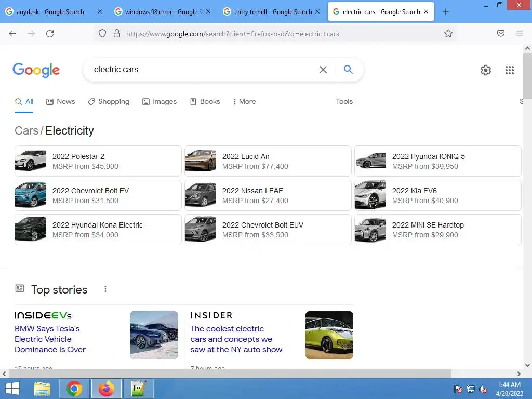Submit search using magnifier icon
Screen dimensions: 532x399
point(348,69)
